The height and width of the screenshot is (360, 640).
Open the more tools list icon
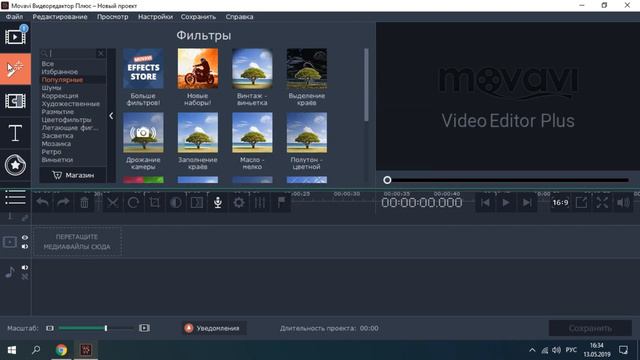click(x=15, y=197)
